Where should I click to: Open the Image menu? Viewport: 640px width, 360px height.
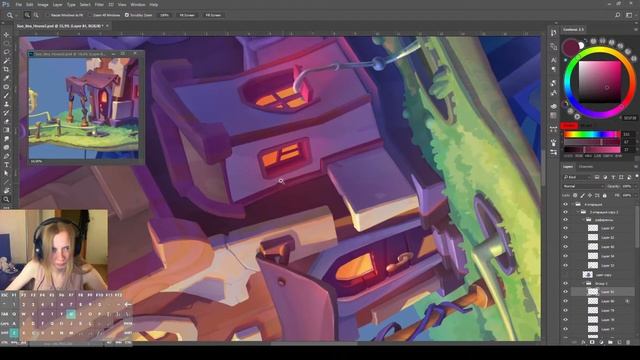(43, 4)
